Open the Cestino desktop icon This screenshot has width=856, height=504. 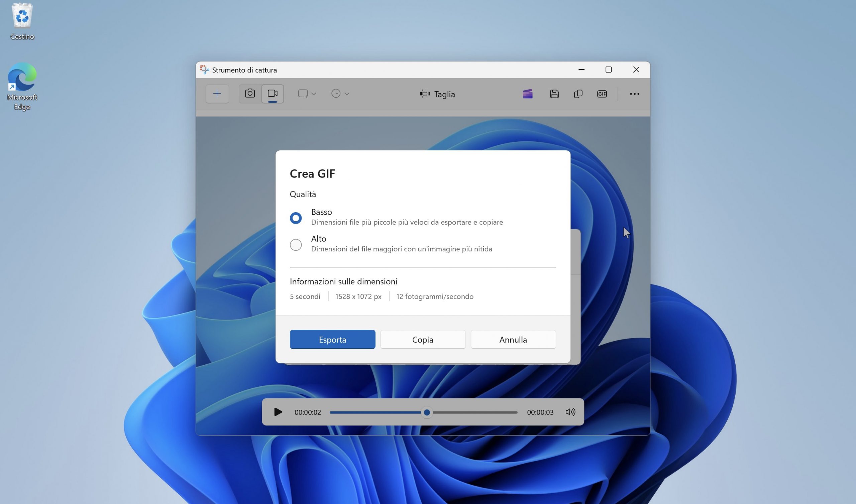(22, 22)
